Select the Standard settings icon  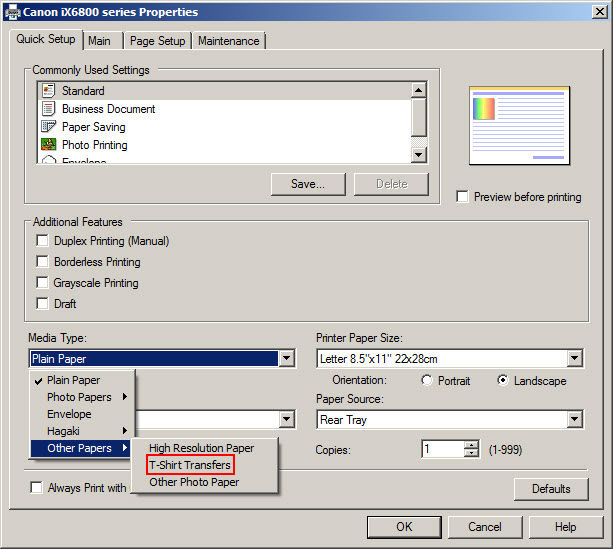coord(48,91)
